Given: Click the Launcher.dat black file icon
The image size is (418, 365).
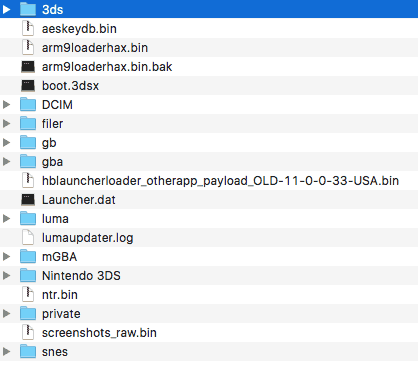Looking at the screenshot, I should click(28, 200).
